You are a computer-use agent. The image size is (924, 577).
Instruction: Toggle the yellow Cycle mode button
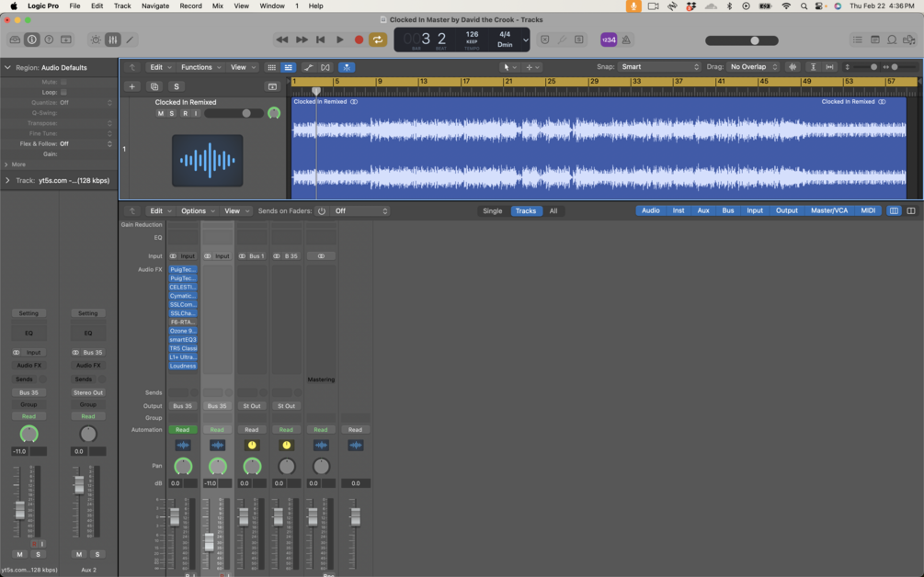click(378, 40)
